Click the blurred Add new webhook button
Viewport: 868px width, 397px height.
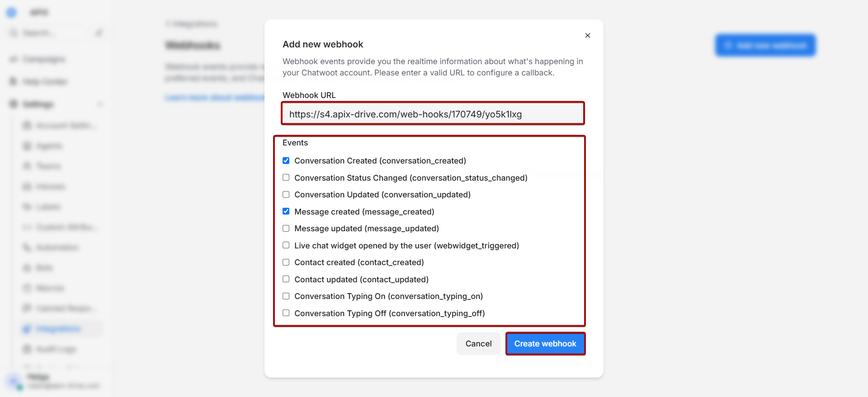tap(765, 45)
